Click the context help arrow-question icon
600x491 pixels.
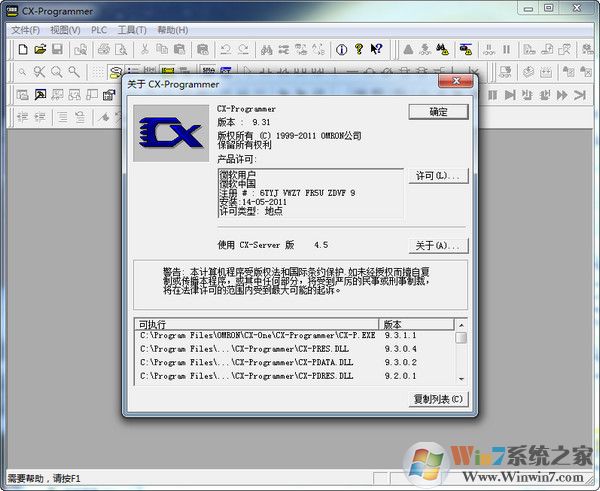click(x=376, y=49)
